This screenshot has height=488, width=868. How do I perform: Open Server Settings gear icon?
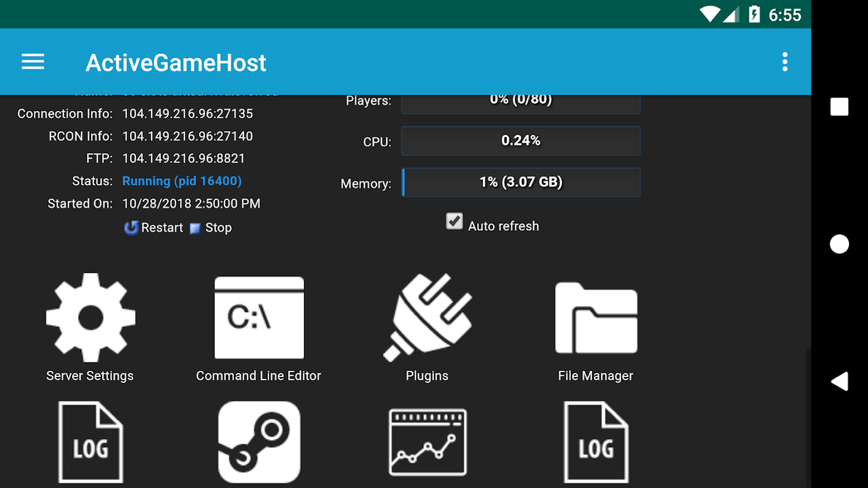pyautogui.click(x=90, y=317)
